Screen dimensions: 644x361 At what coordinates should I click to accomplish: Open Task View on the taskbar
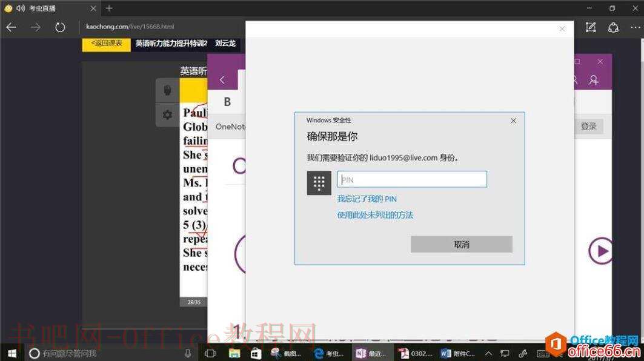tap(210, 353)
